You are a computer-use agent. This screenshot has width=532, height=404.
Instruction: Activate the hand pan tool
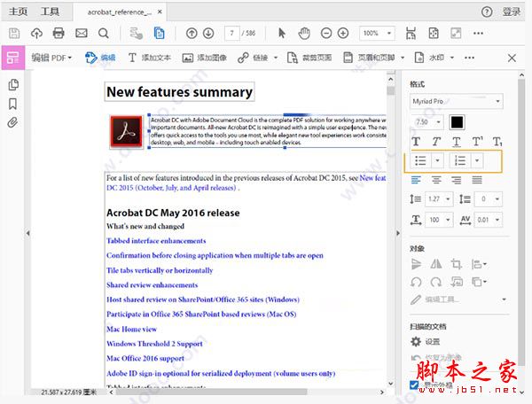point(304,33)
